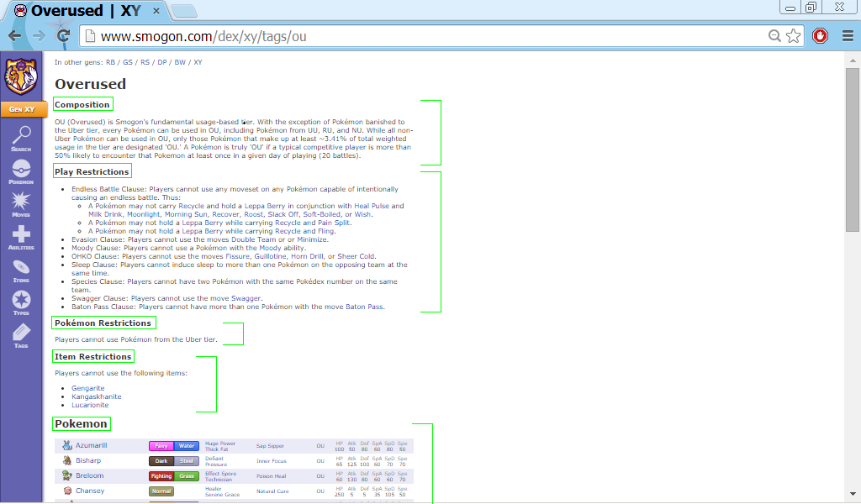Open the Moonlight move link
Screen dimensions: 861x504
click(143, 214)
